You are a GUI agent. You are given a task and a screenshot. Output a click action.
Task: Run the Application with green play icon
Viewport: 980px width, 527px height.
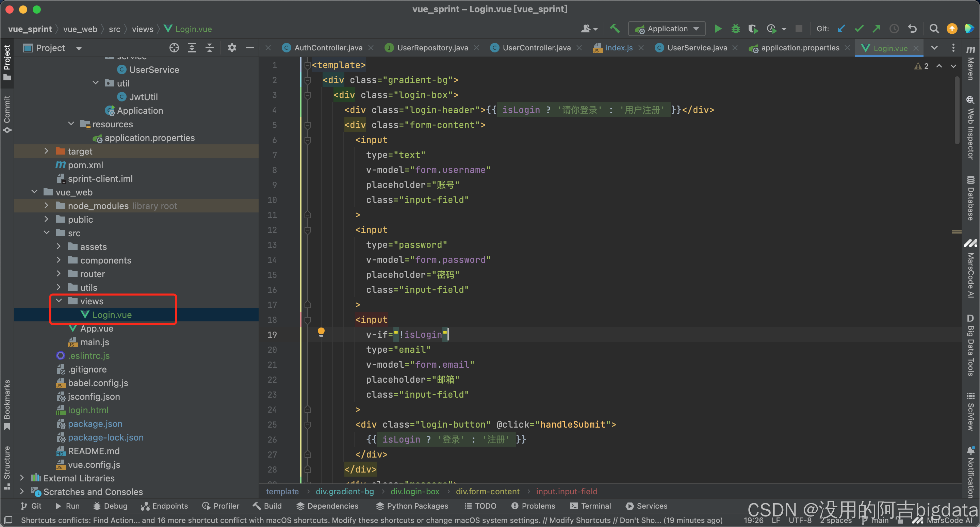(x=718, y=29)
